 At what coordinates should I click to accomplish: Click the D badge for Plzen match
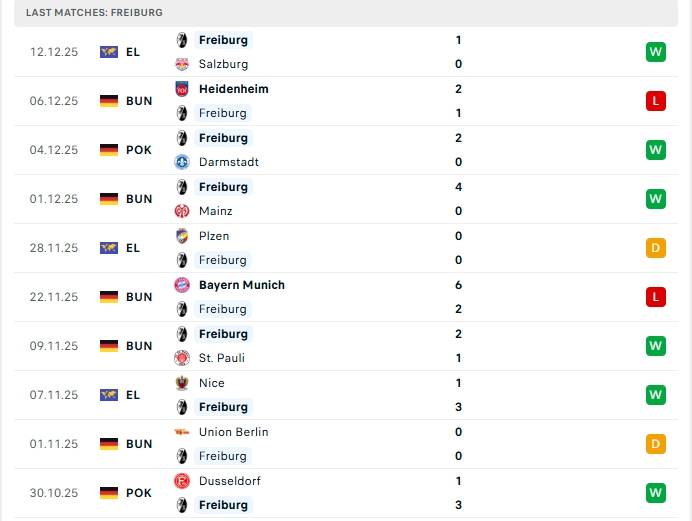click(x=655, y=248)
